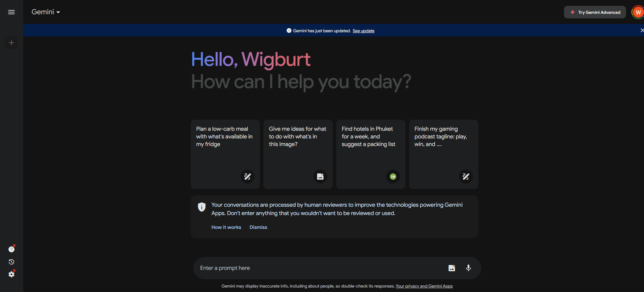The image size is (644, 292).
Task: Open the How it works link
Action: (x=226, y=227)
